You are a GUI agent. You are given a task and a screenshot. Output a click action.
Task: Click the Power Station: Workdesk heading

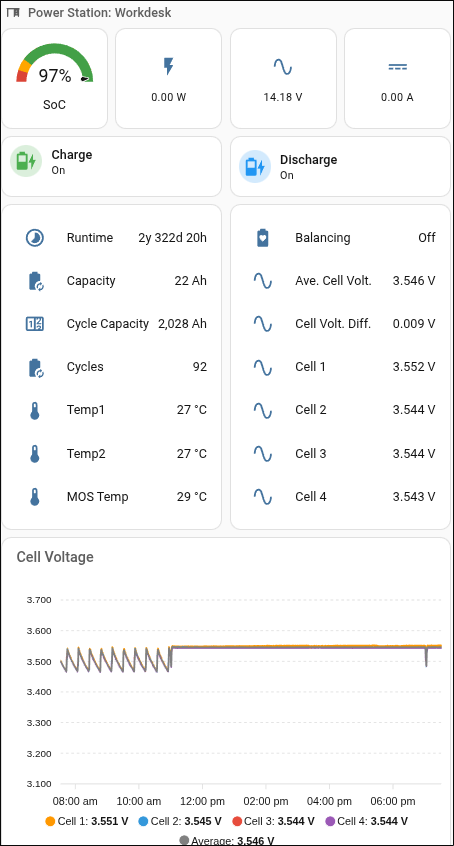coord(99,12)
